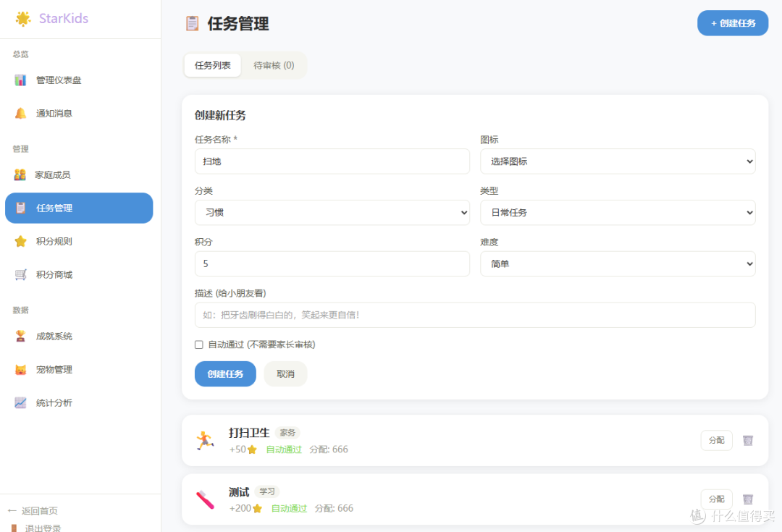Viewport: 782px width, 532px height.
Task: Click 分配: 666 text under 测试
Action: point(334,509)
